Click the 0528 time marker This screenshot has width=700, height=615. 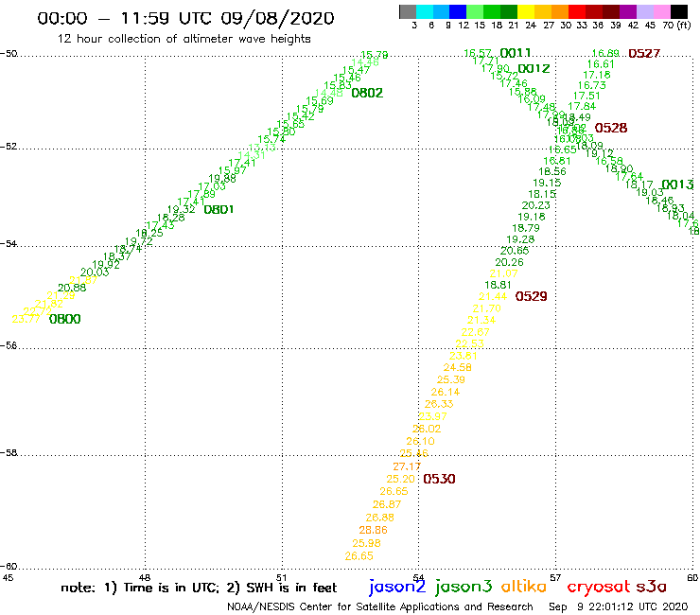click(611, 128)
